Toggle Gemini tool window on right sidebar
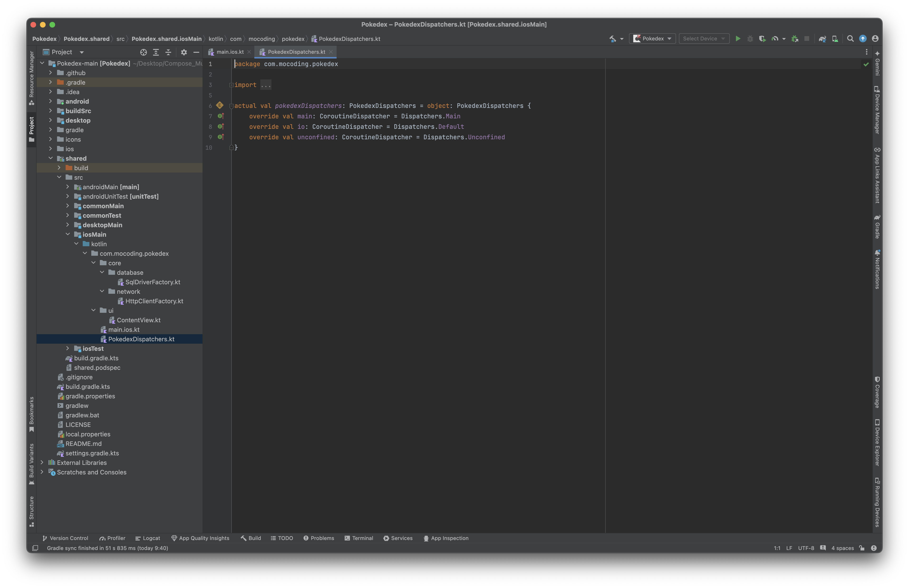The height and width of the screenshot is (588, 909). tap(877, 63)
